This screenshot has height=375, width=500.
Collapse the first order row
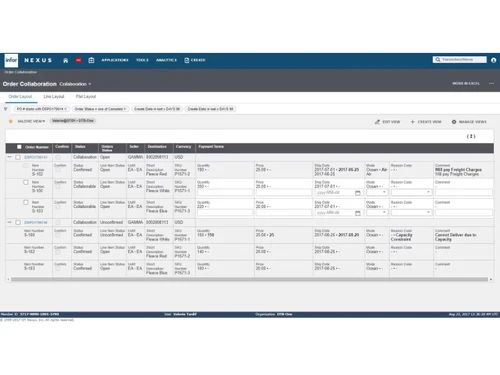coord(9,157)
